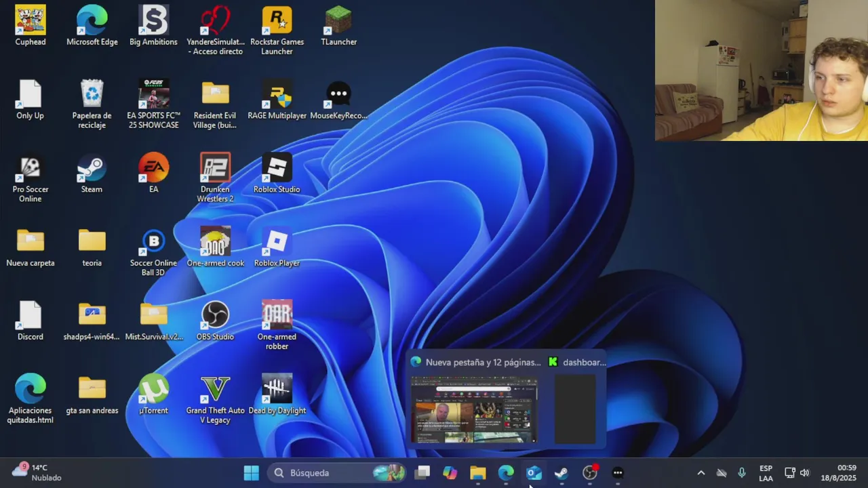Select EA SPORTS FC 25 SHOWCASE icon
868x488 pixels.
pos(153,104)
